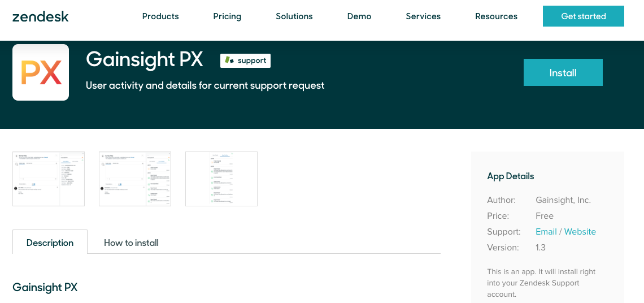Click the Gainsight PX app icon
Viewport: 644px width, 303px height.
[41, 72]
